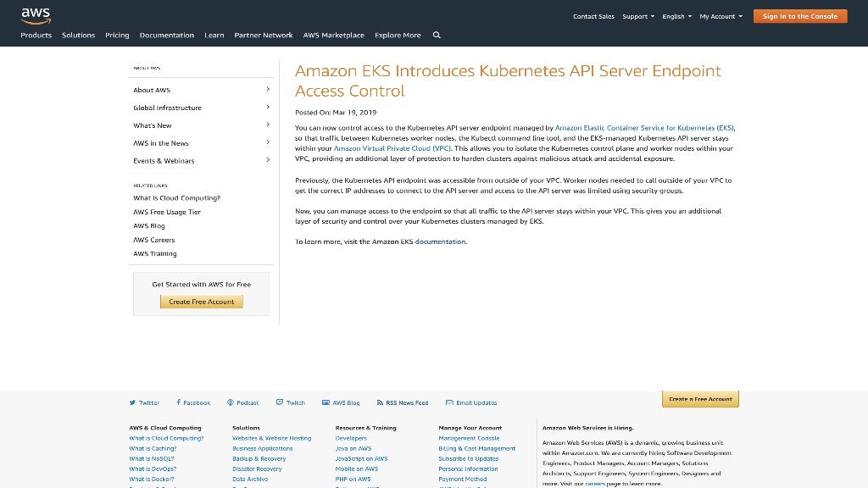This screenshot has height=488, width=868.
Task: Click the Twitch icon
Action: tap(280, 402)
